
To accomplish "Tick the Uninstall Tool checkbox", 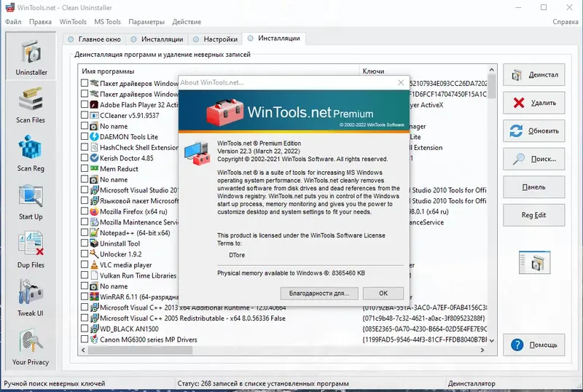I will click(x=85, y=243).
